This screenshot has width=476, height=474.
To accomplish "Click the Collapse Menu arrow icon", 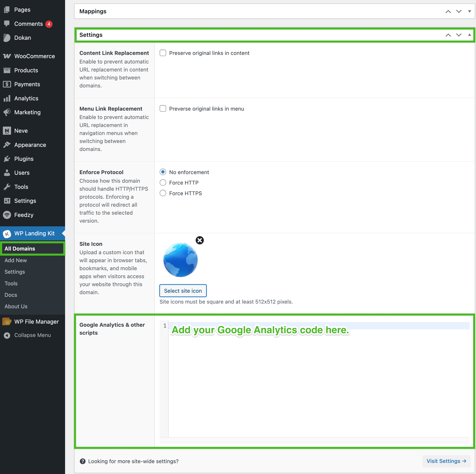I will [7, 335].
